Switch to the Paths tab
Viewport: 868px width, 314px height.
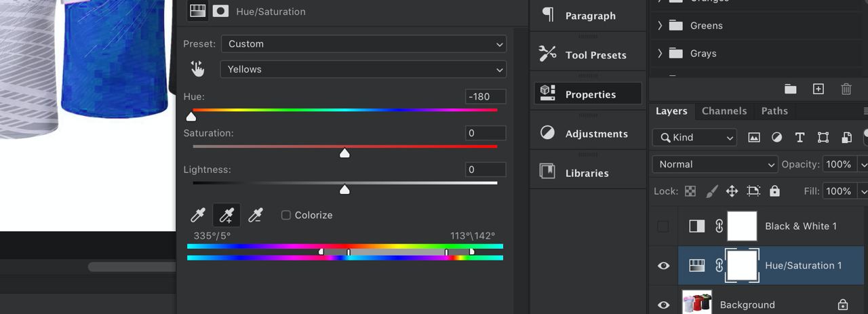click(774, 111)
